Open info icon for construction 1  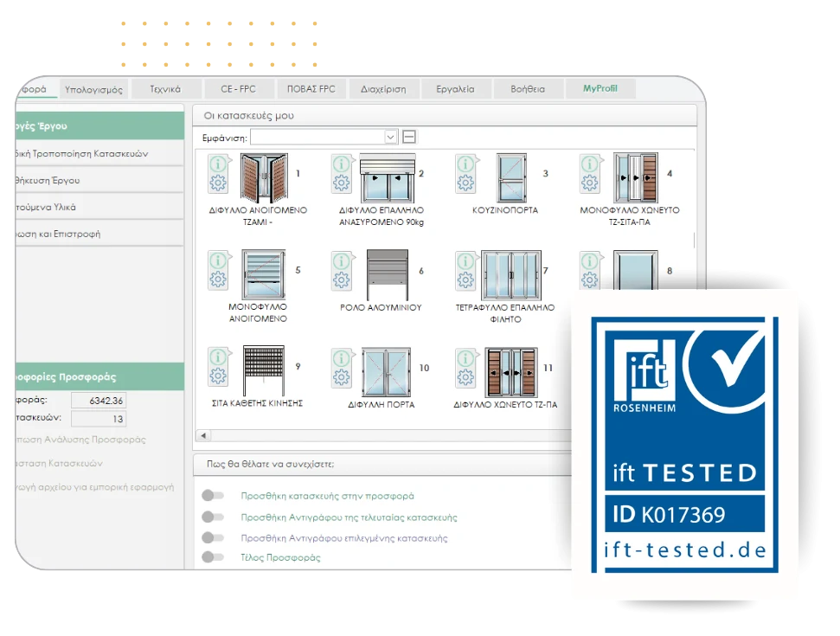(218, 164)
